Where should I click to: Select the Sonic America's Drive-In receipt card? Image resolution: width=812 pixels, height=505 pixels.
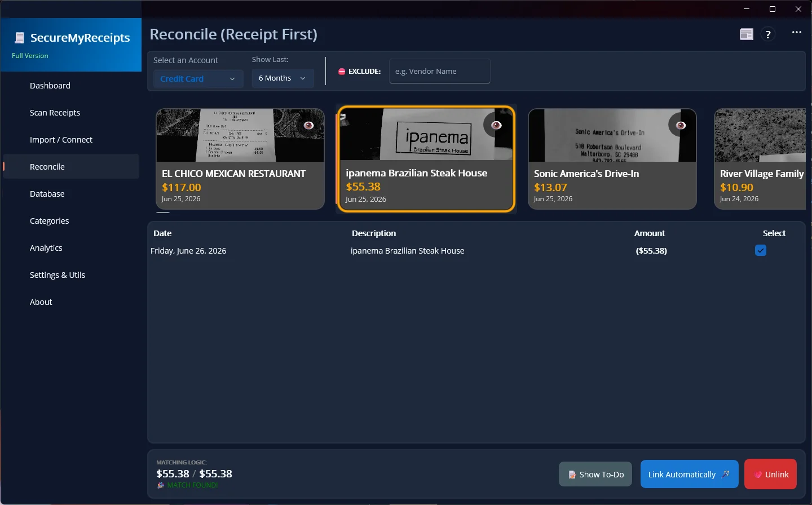612,159
